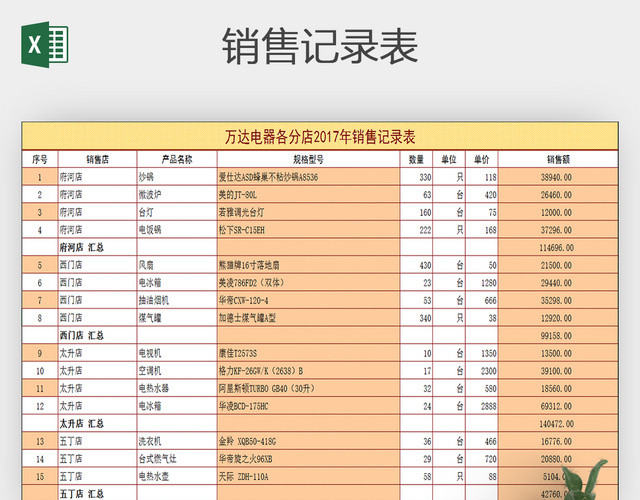Select the sales cell 12000.00
Image resolution: width=640 pixels, height=500 pixels.
[x=558, y=212]
